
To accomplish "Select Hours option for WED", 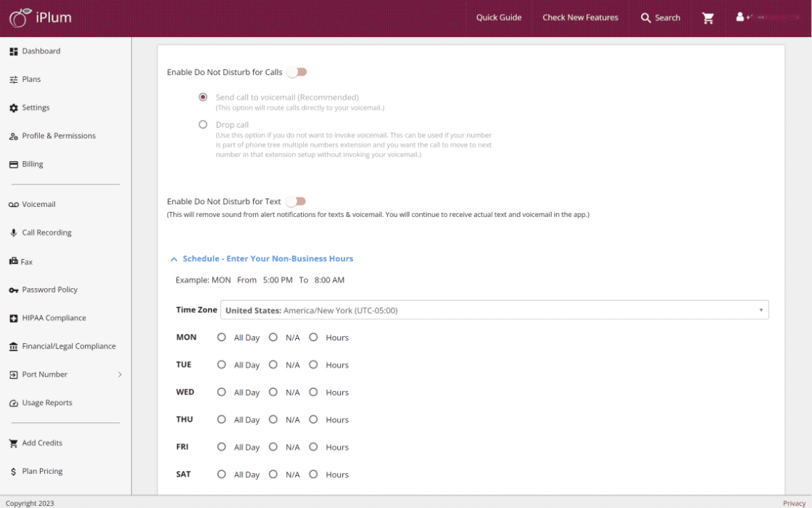I will [313, 392].
